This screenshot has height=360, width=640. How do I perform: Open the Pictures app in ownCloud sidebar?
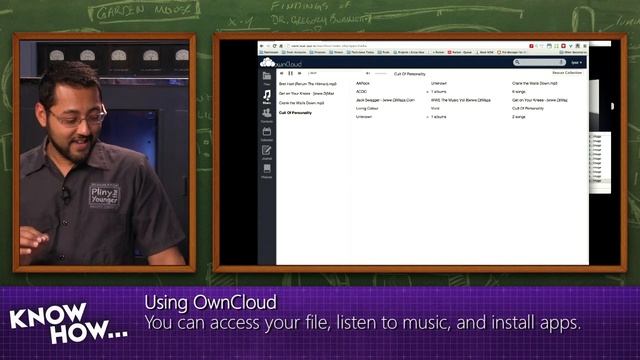267,171
